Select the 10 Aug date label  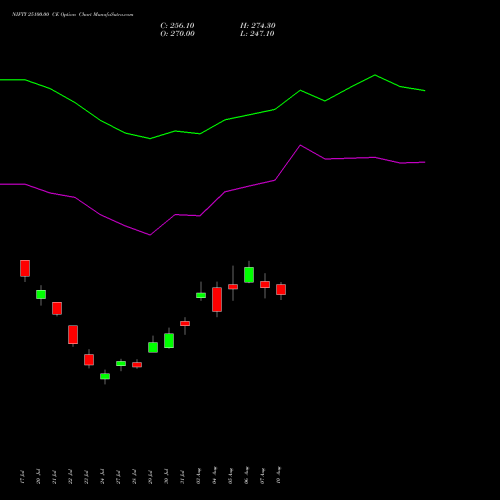278,475
